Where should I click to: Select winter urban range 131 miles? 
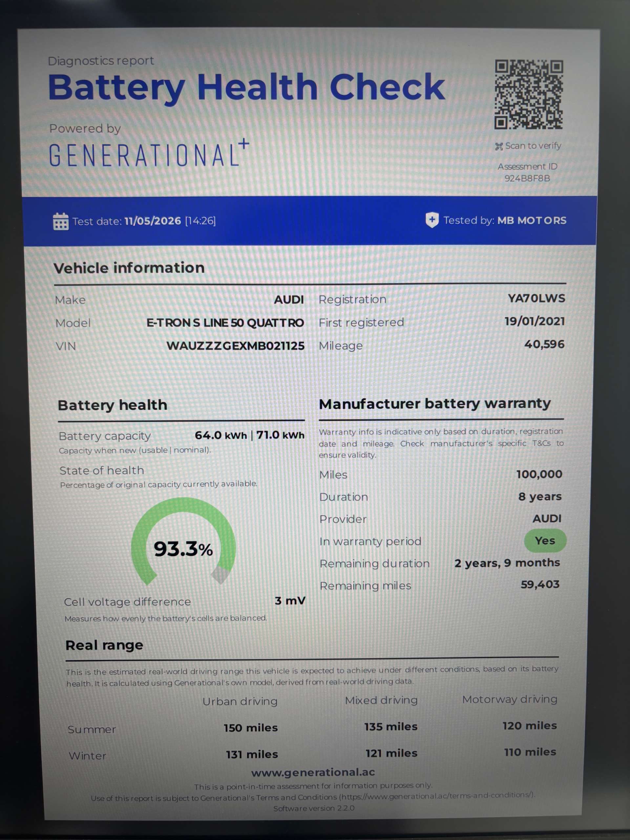[252, 755]
